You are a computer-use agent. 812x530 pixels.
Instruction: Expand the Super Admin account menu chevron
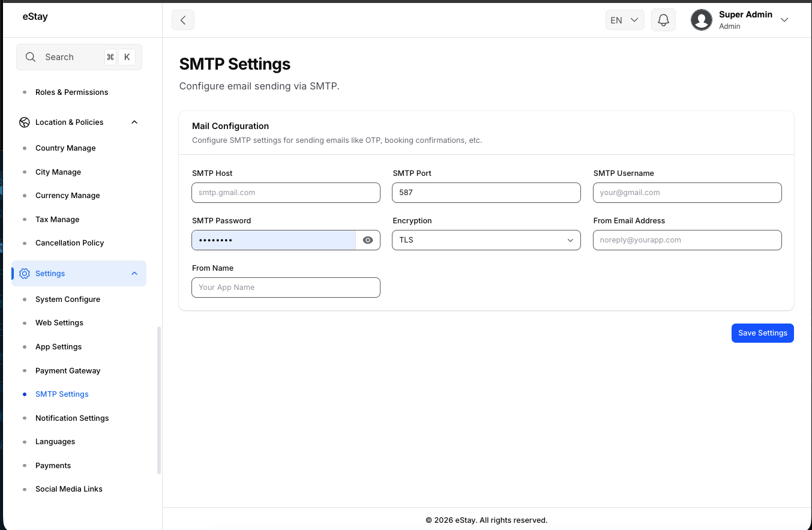784,20
